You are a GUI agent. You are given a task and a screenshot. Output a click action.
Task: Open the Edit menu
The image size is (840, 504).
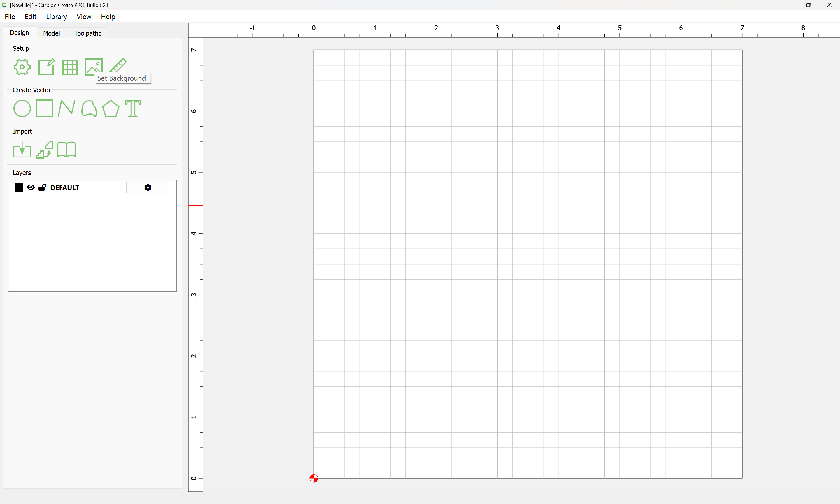(x=30, y=17)
